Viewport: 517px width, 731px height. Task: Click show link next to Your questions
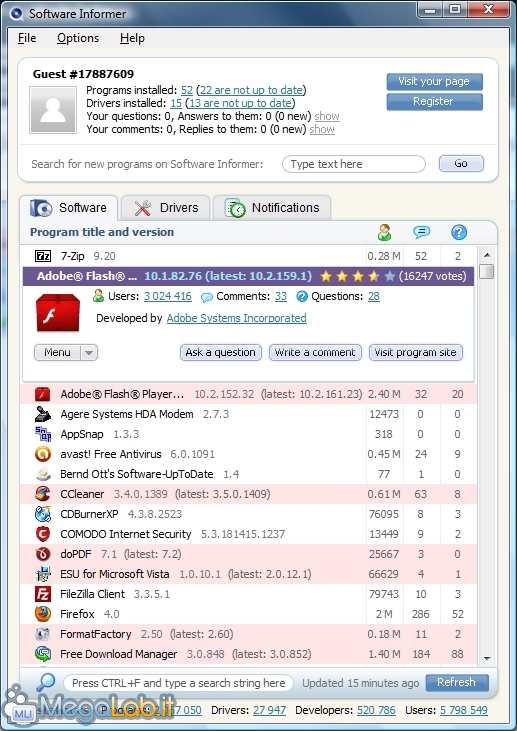(x=327, y=116)
